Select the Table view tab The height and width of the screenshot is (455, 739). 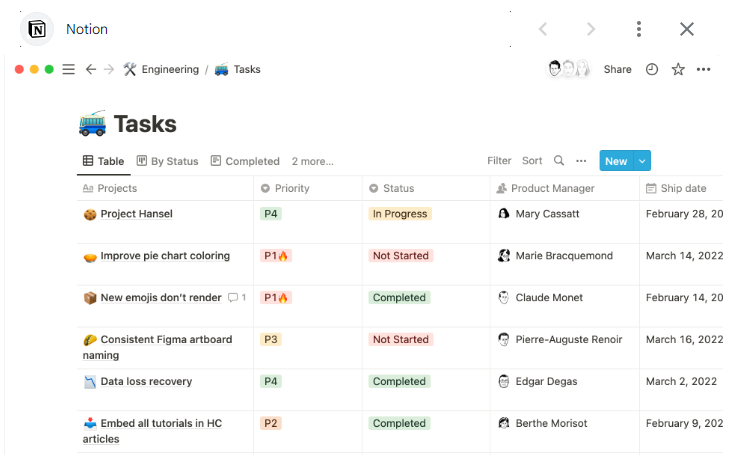[104, 161]
